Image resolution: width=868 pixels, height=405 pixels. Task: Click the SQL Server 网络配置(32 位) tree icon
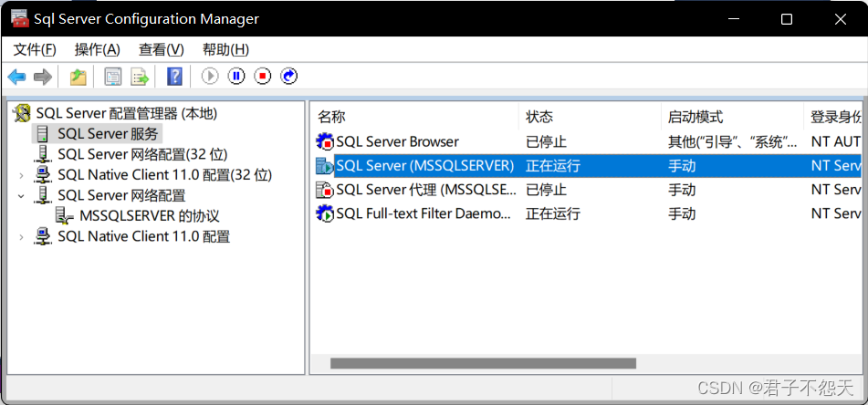[43, 154]
